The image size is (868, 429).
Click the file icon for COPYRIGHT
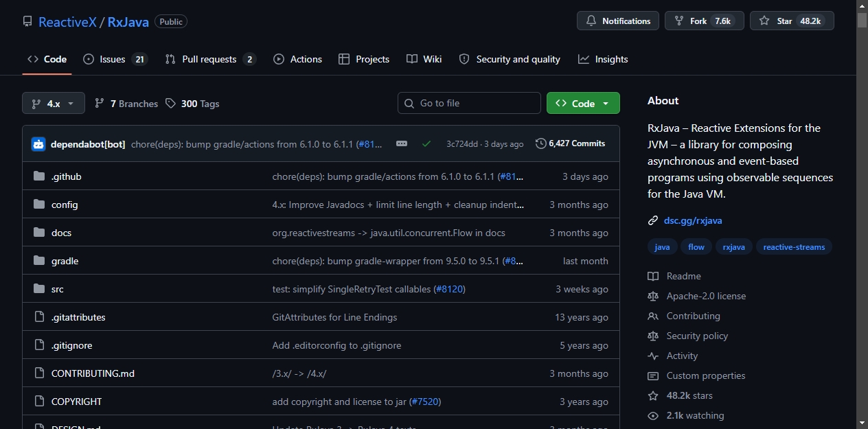(x=39, y=402)
